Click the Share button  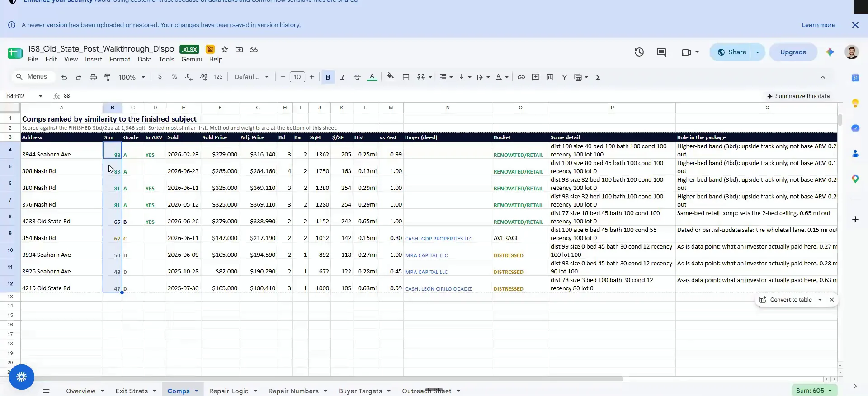pyautogui.click(x=732, y=52)
